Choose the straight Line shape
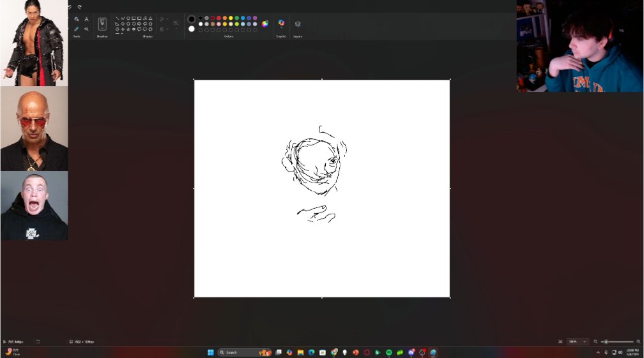The image size is (644, 358). 117,19
